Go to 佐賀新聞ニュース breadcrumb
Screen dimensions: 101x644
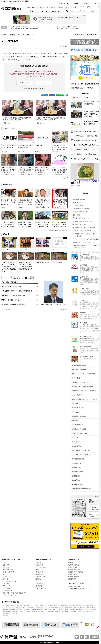click(x=14, y=35)
